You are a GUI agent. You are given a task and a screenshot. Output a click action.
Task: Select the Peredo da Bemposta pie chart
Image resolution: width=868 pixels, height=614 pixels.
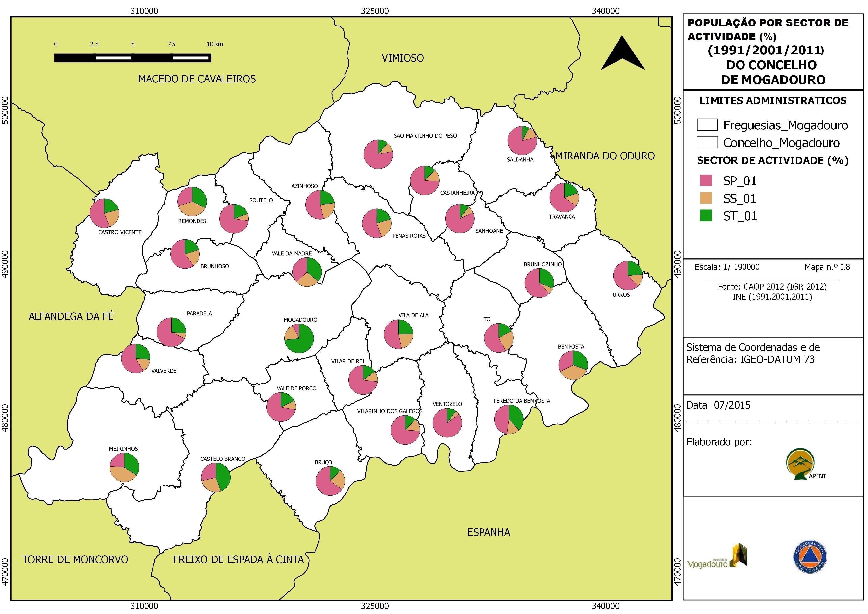pyautogui.click(x=509, y=419)
